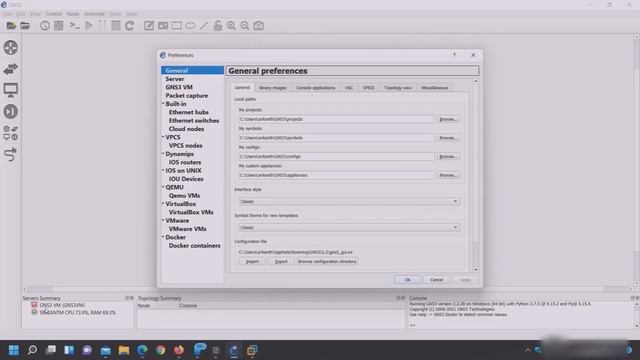640x360 pixels.
Task: Open File Explorer from taskbar
Action: coord(124,350)
